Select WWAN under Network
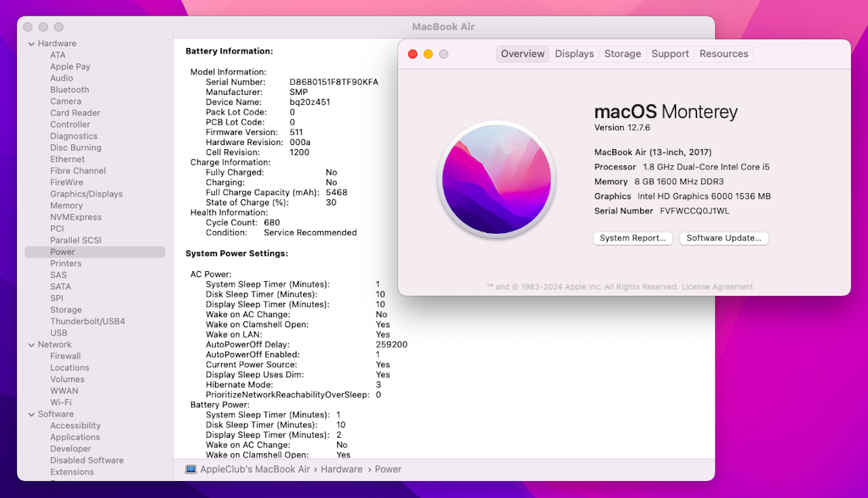Image resolution: width=868 pixels, height=498 pixels. coord(64,390)
